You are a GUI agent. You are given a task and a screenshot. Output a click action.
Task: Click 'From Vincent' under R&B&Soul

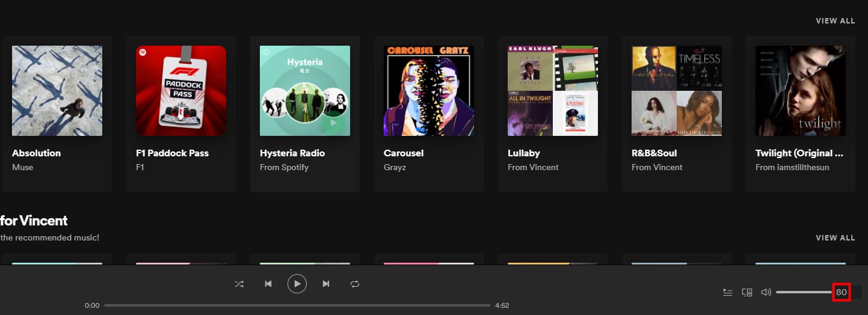pos(657,167)
